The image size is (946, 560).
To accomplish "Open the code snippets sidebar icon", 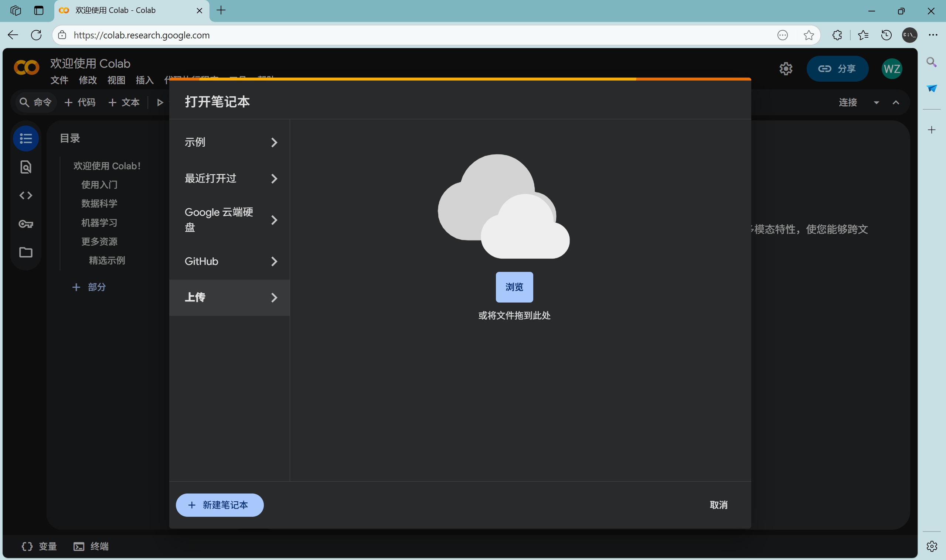I will pos(25,195).
